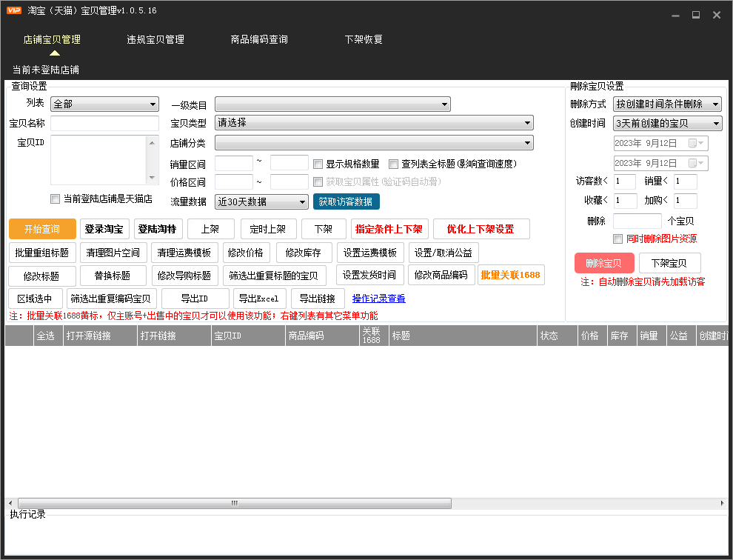733x560 pixels.
Task: Open 宝贝类型 dropdown showing 请选择
Action: tap(374, 122)
